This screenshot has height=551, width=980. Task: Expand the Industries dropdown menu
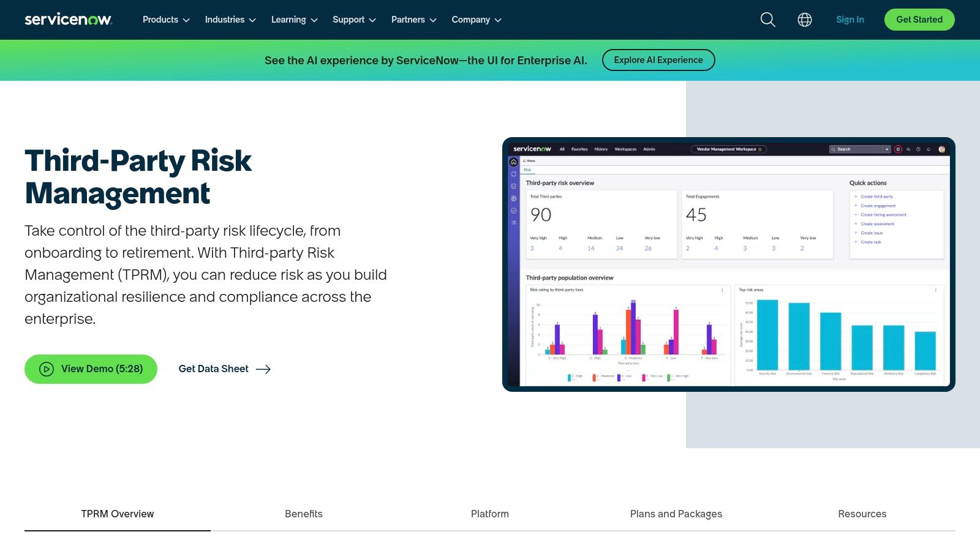[230, 20]
